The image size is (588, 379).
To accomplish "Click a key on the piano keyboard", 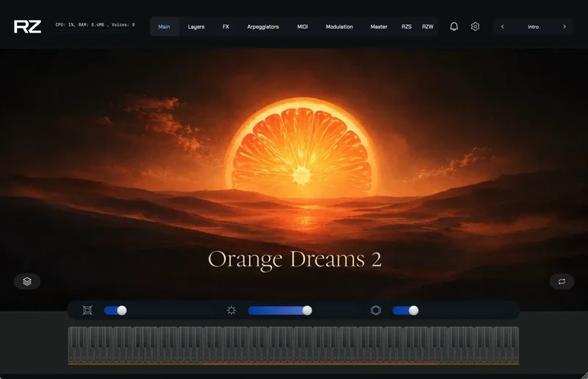I will tap(293, 345).
